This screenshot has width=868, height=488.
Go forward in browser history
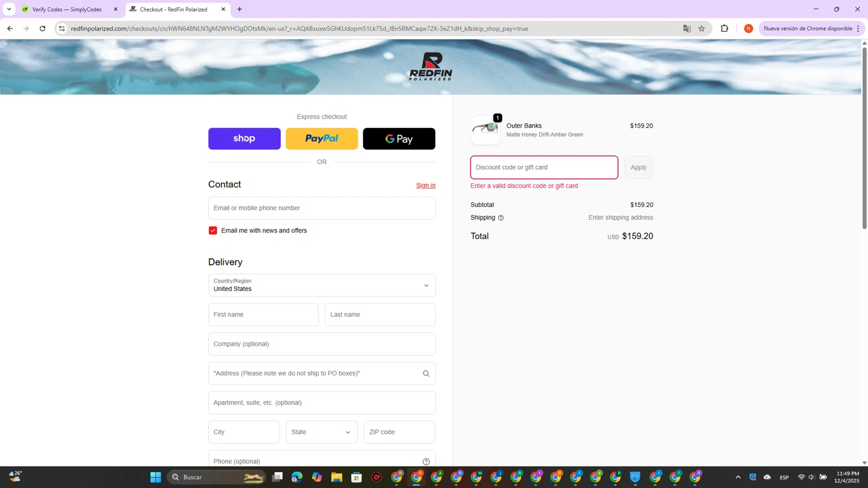tap(26, 28)
